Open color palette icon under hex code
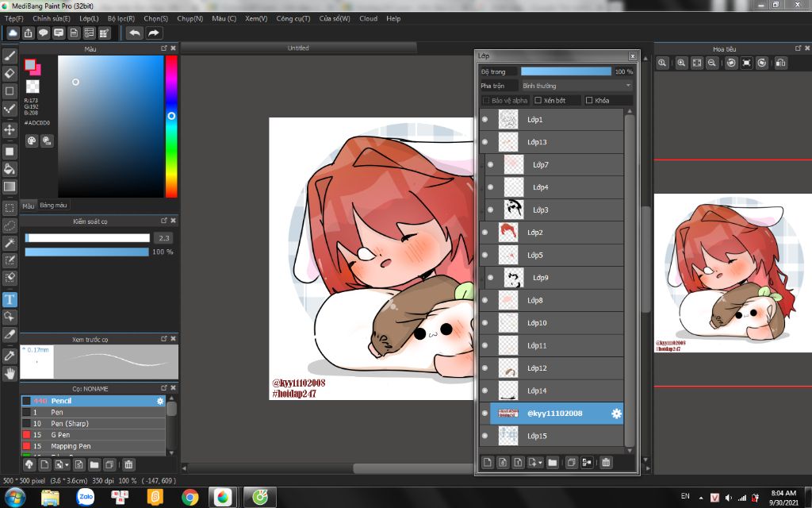Screen dimensions: 812x508 point(32,140)
